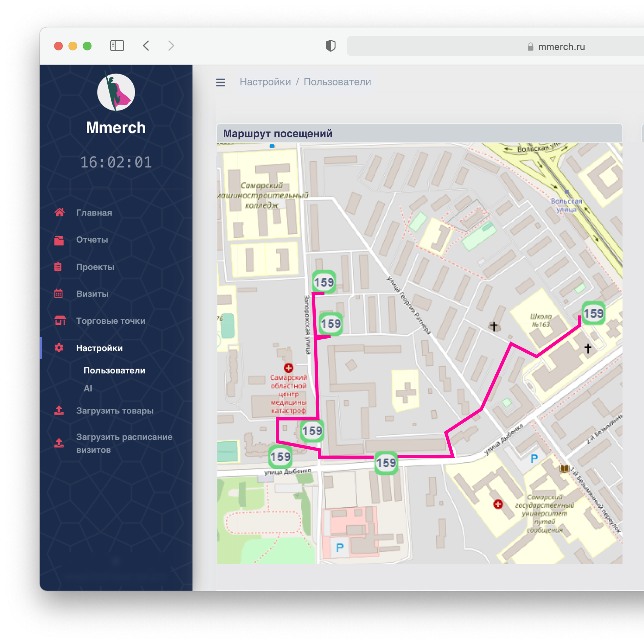Select the Проекты clipboard icon

[x=58, y=267]
